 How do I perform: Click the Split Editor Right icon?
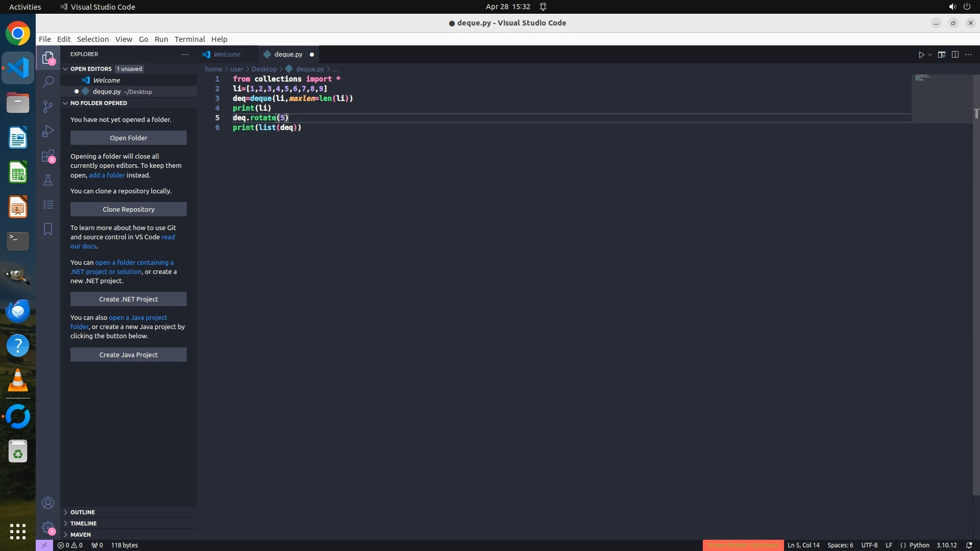(x=955, y=55)
